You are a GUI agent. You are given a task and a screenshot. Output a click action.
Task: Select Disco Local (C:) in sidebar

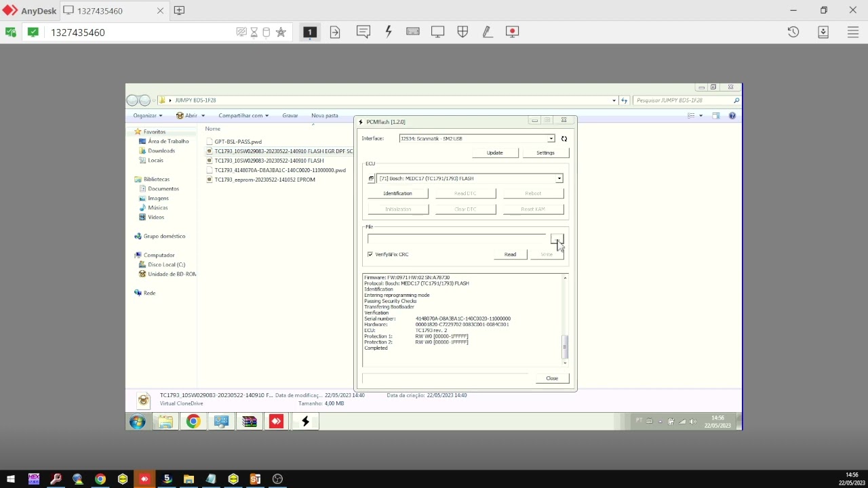[166, 265]
